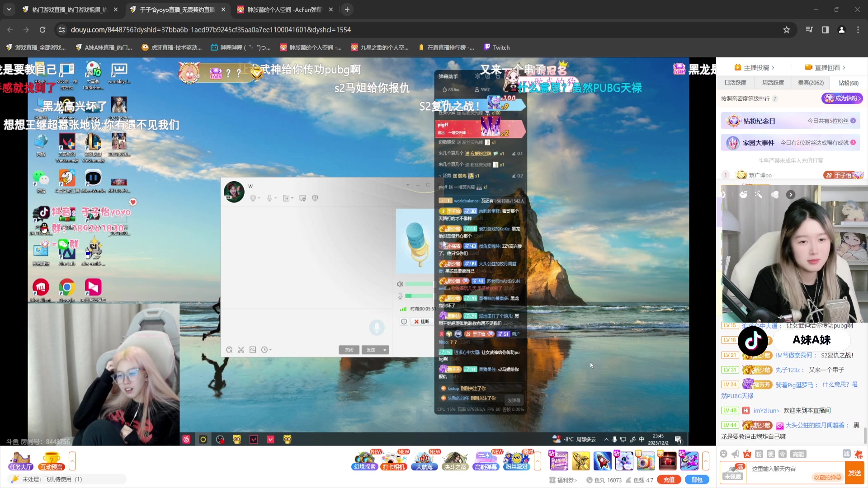Viewport: 868px width, 488px height.
Task: Open the 粉丝派对 activity icon
Action: click(517, 461)
